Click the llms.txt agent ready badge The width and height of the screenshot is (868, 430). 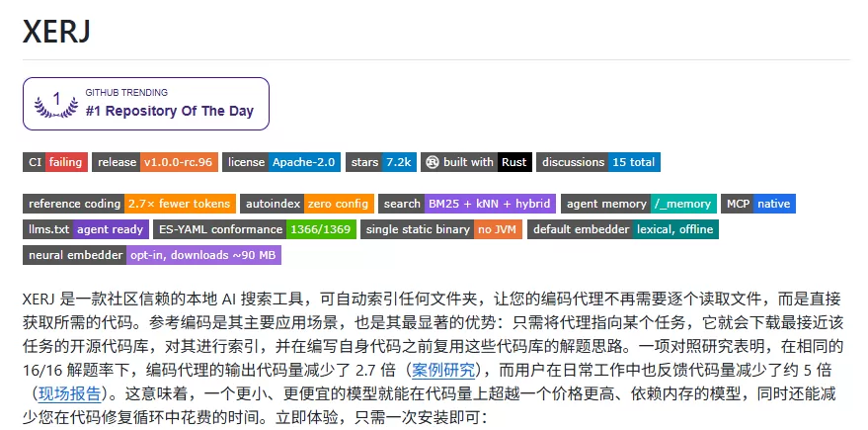tap(86, 229)
